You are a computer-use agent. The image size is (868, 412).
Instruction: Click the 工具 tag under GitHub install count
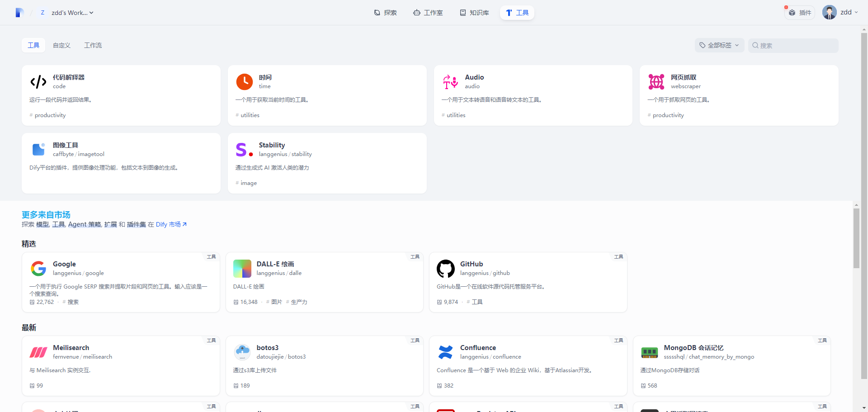coord(475,302)
